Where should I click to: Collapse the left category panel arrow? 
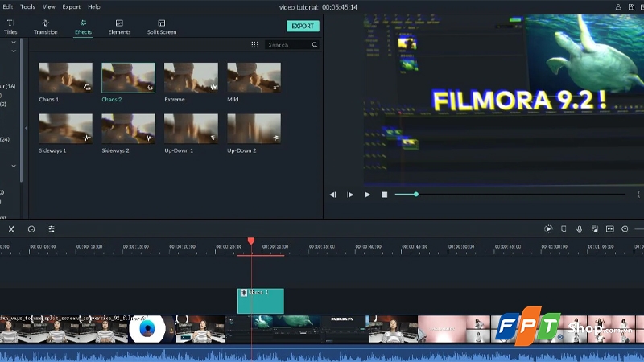click(26, 129)
